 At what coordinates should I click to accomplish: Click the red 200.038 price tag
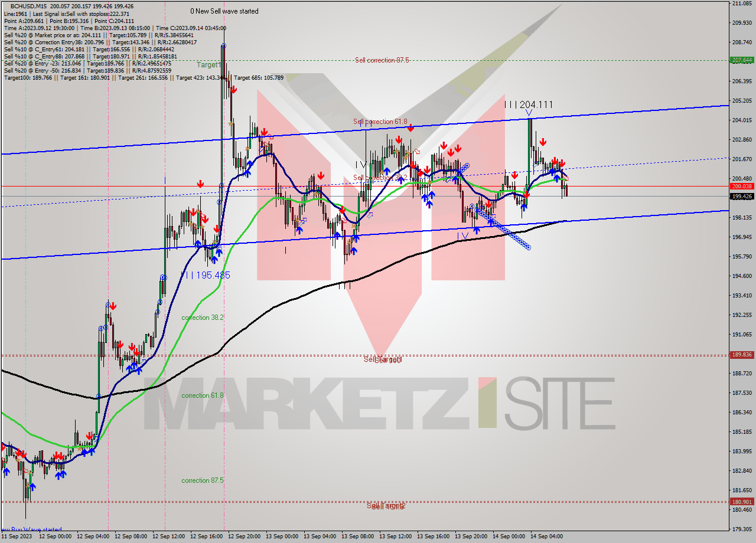click(x=742, y=186)
